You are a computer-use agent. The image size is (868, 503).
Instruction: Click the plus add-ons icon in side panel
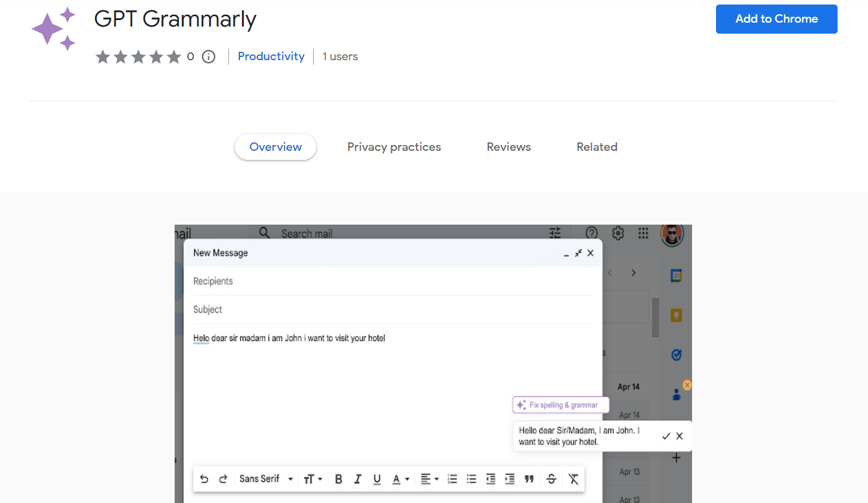click(677, 458)
